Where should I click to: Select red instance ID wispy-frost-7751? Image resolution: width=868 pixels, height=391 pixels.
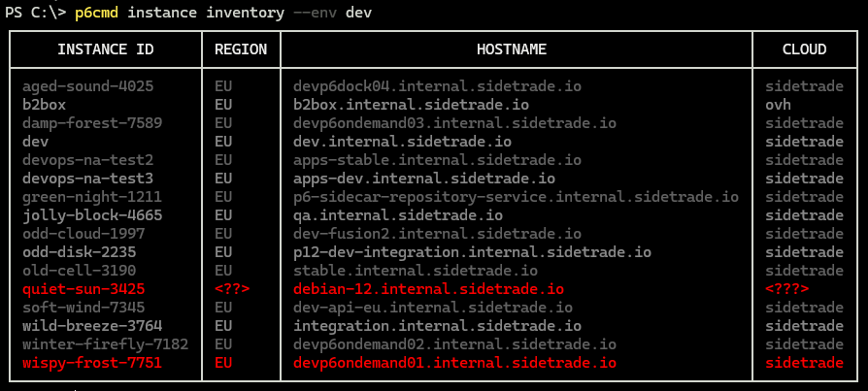[x=92, y=363]
